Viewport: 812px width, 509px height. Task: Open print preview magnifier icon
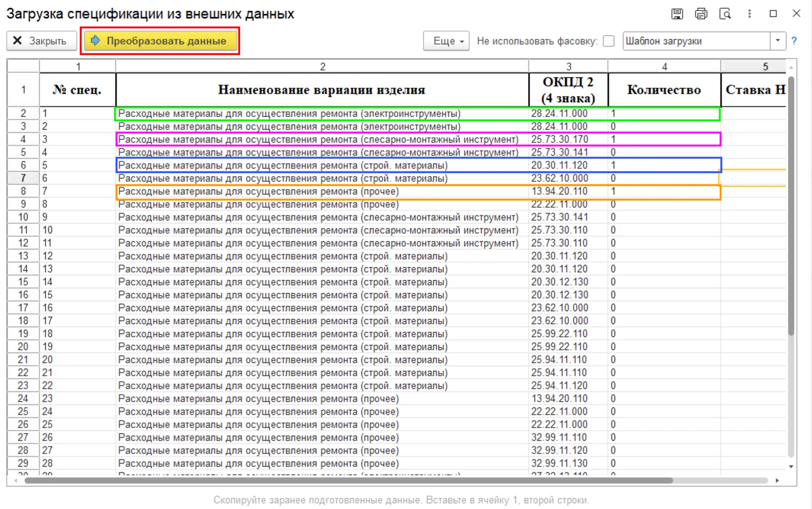(x=725, y=14)
